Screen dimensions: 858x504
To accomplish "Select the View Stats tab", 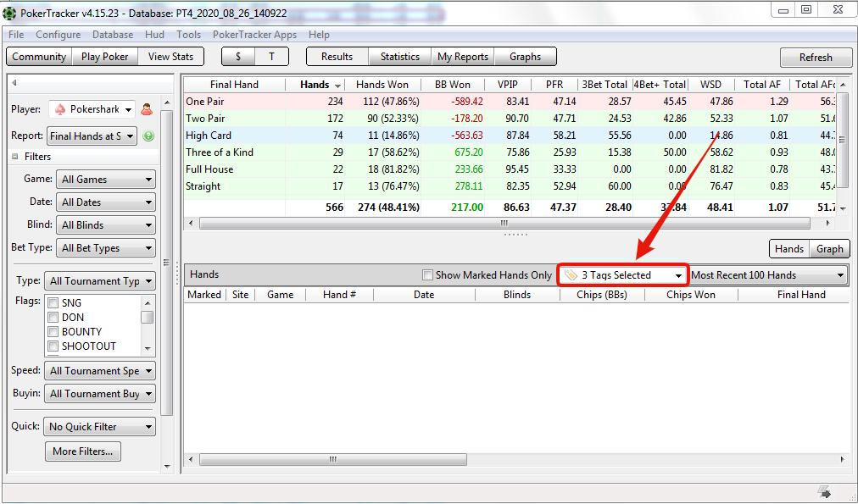I will tap(170, 57).
